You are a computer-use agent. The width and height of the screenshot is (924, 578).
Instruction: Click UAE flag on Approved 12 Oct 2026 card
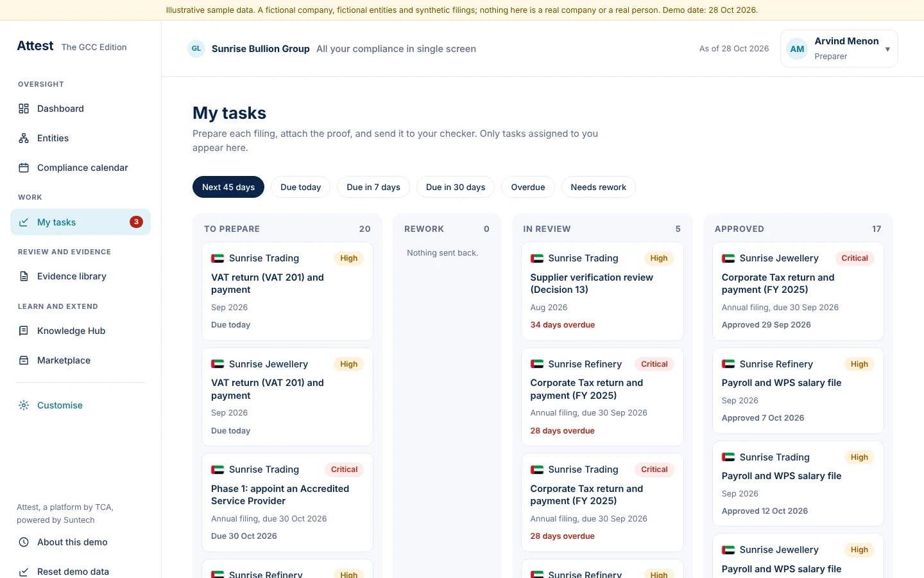tap(728, 457)
